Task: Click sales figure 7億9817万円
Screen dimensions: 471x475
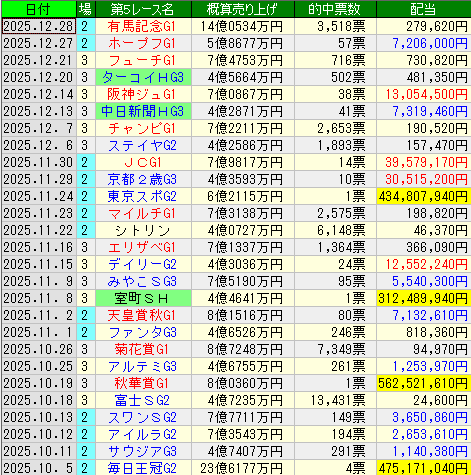Action: (245, 162)
